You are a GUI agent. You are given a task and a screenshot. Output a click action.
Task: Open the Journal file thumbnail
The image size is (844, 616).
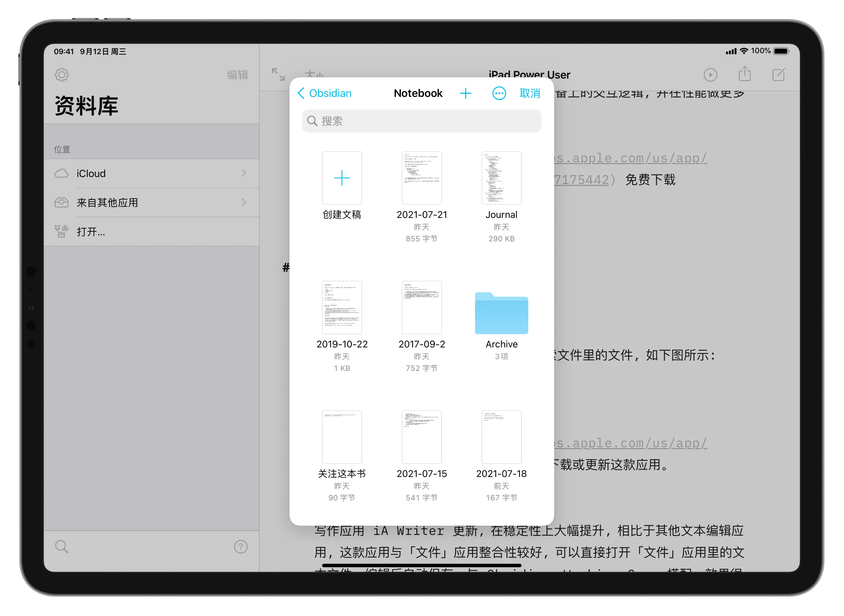(501, 178)
